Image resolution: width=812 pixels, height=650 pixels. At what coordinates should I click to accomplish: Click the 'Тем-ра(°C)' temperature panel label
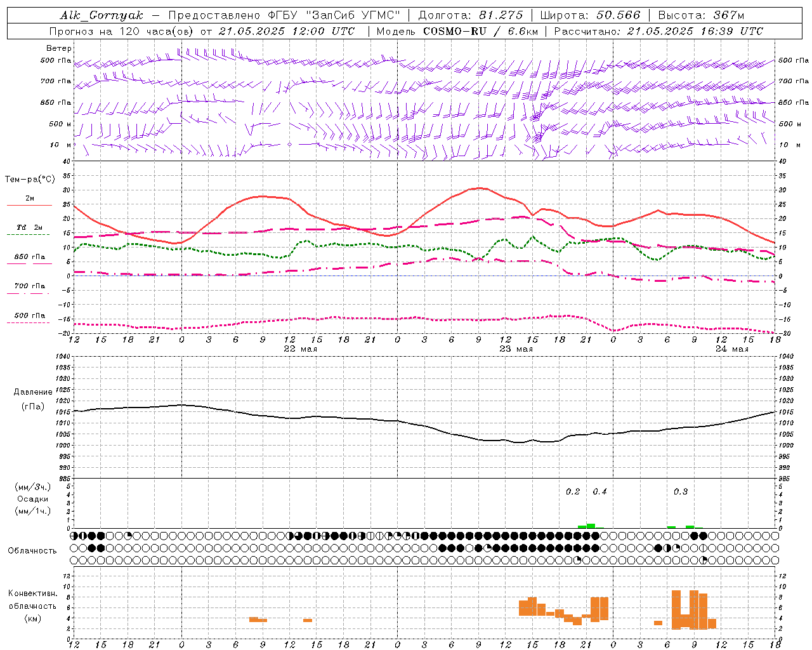[30, 180]
